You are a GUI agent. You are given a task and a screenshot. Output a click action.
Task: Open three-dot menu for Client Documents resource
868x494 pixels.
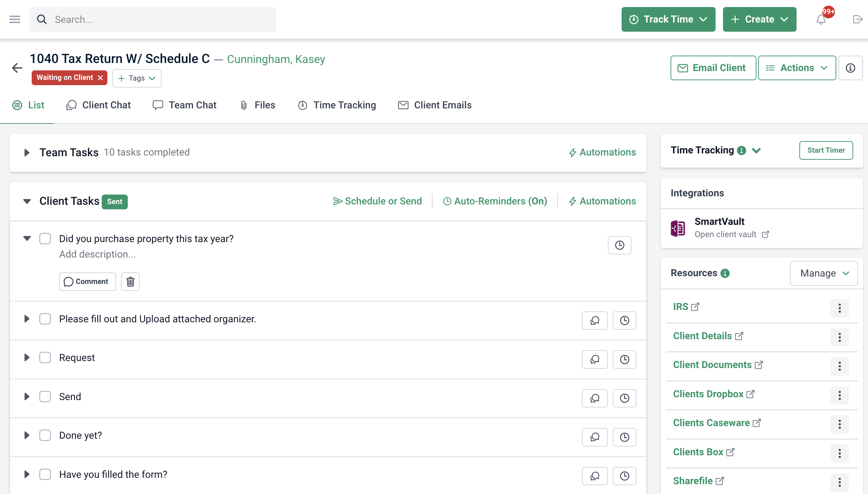click(x=839, y=366)
